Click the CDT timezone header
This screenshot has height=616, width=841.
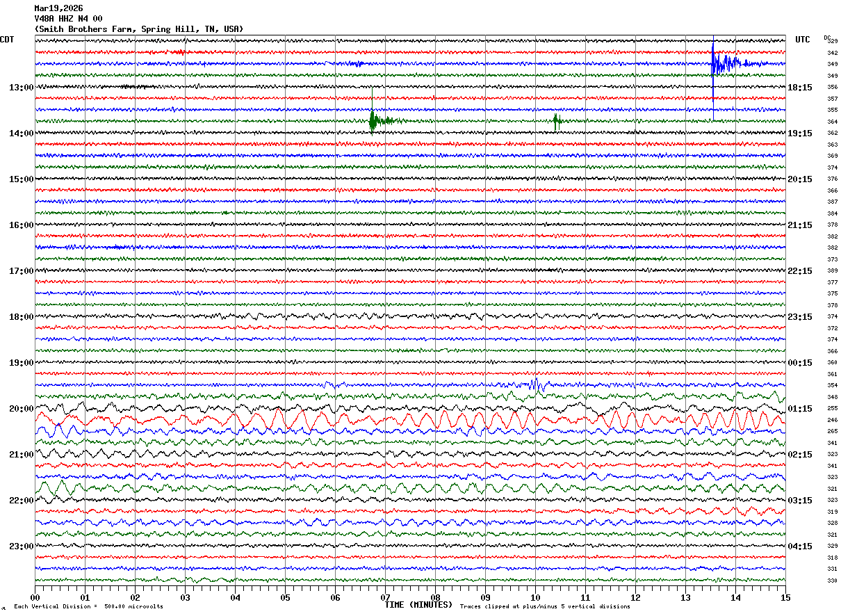click(8, 40)
